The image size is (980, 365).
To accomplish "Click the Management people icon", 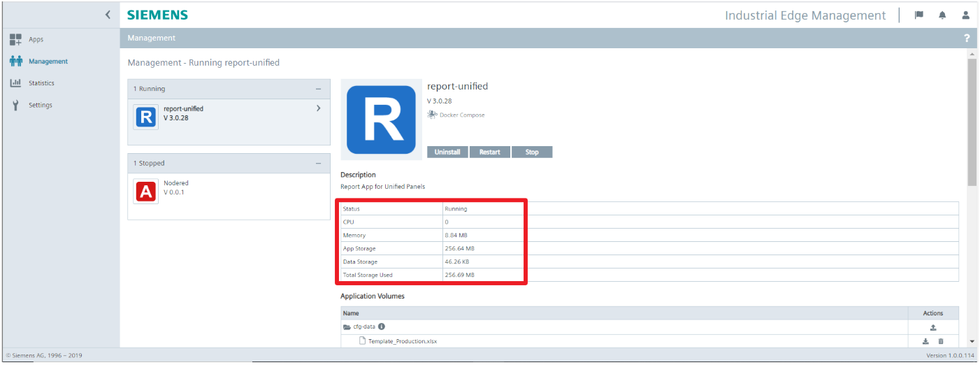I will [x=15, y=62].
